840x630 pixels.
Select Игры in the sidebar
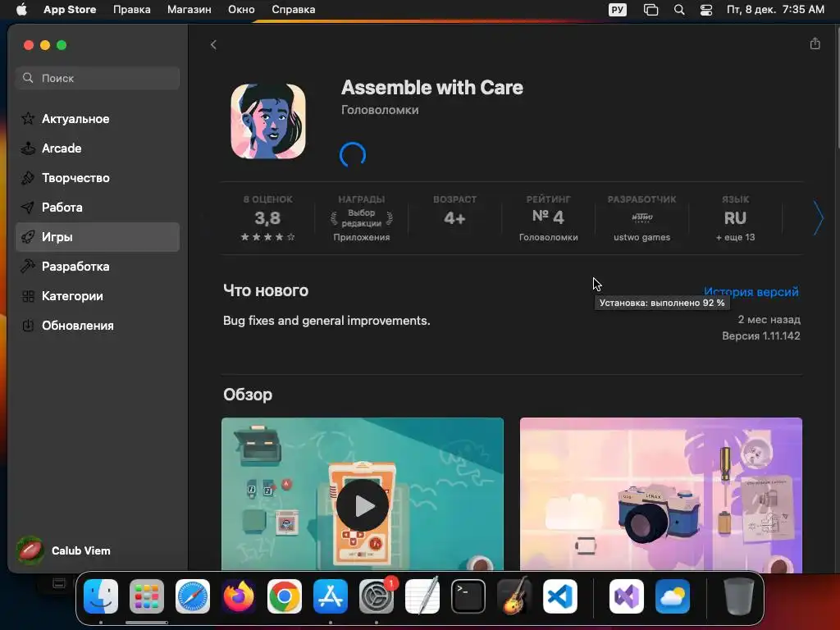(98, 237)
